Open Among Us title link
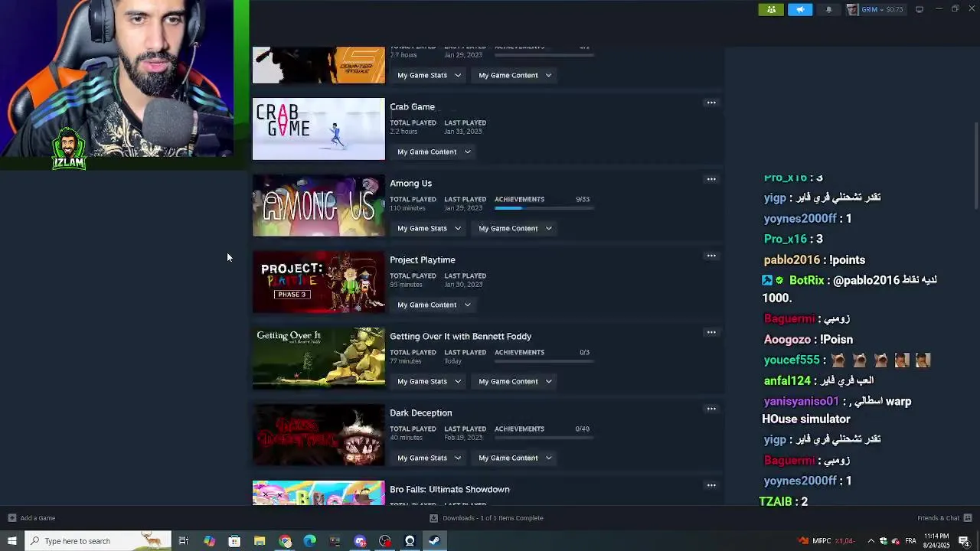The height and width of the screenshot is (551, 980). click(410, 183)
